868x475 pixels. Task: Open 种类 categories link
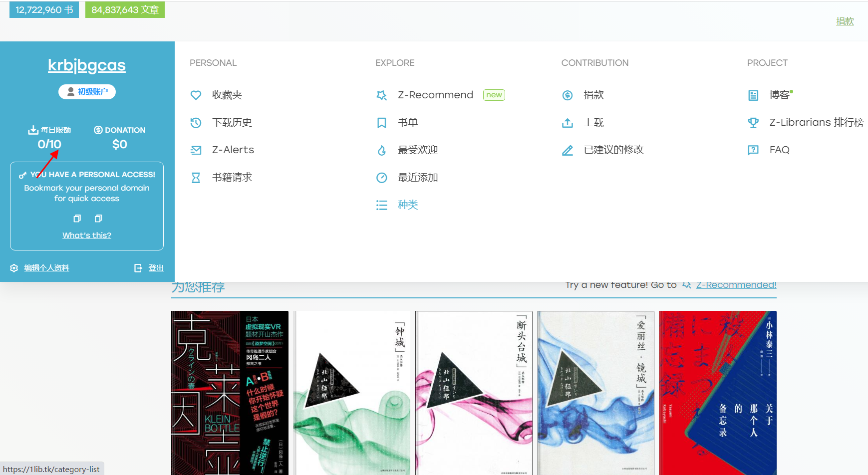tap(408, 205)
